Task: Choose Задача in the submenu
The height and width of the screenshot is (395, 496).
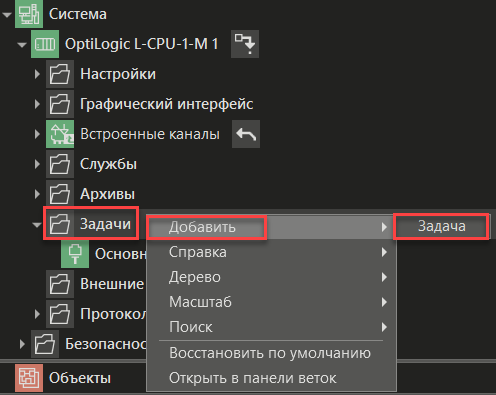Action: (442, 226)
